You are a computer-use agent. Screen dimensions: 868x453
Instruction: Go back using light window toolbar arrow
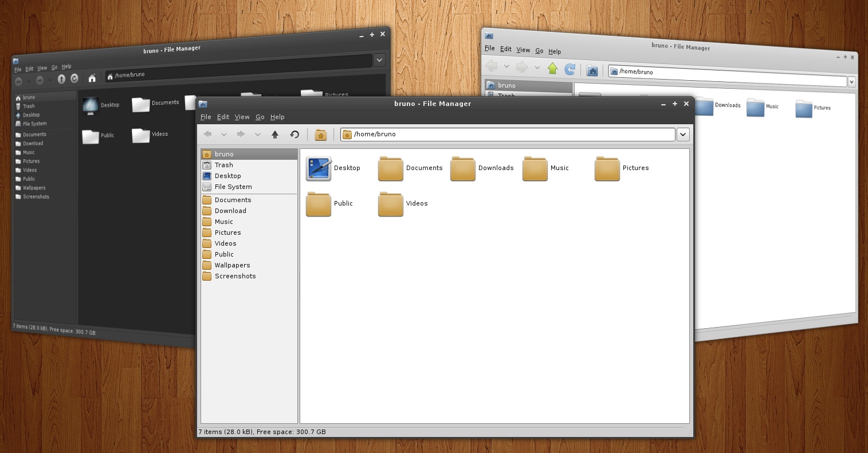pyautogui.click(x=492, y=66)
